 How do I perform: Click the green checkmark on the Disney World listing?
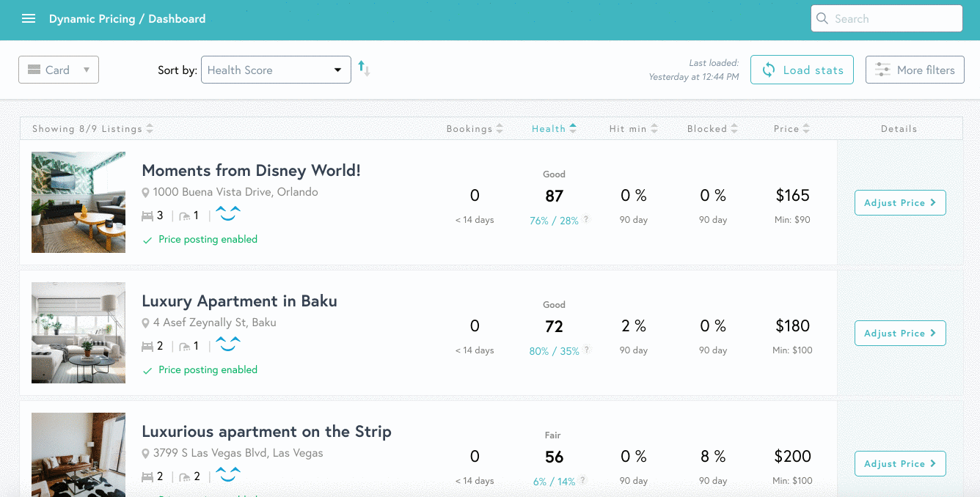[147, 240]
